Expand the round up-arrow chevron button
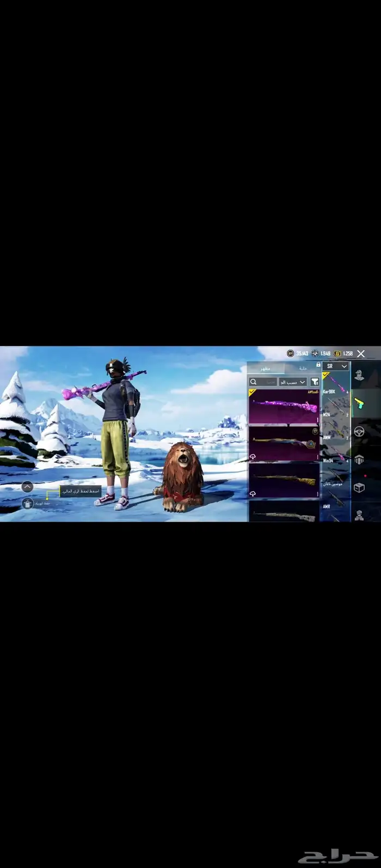Viewport: 381px width, 868px height. [27, 487]
